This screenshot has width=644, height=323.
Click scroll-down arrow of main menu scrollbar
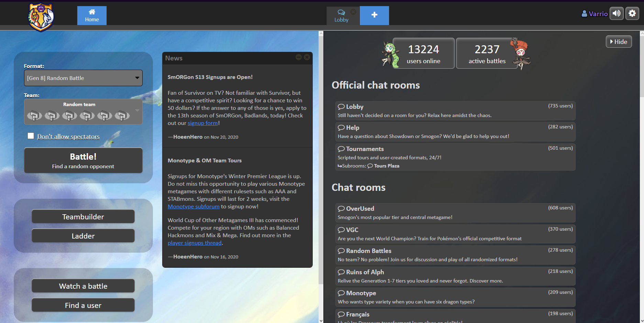coord(321,321)
